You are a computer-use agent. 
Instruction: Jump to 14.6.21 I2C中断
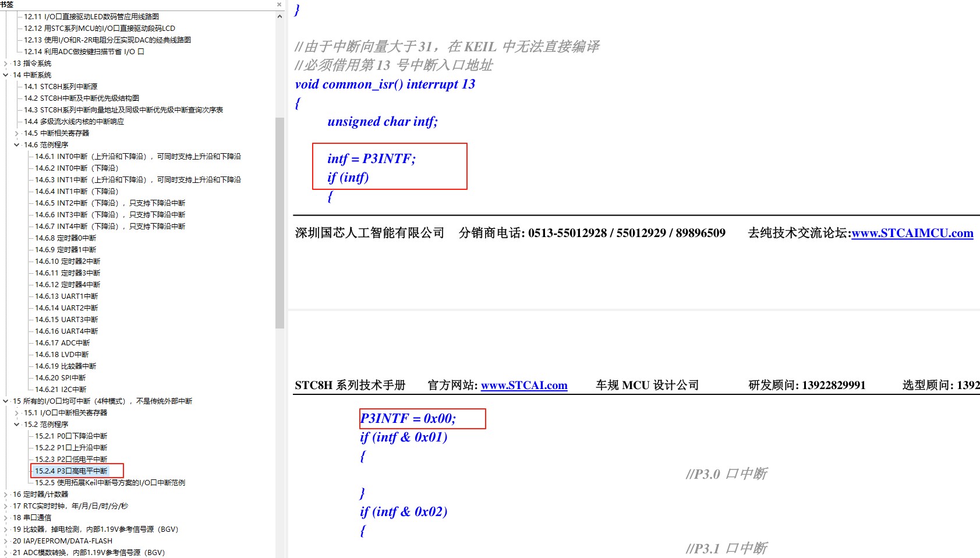click(61, 390)
